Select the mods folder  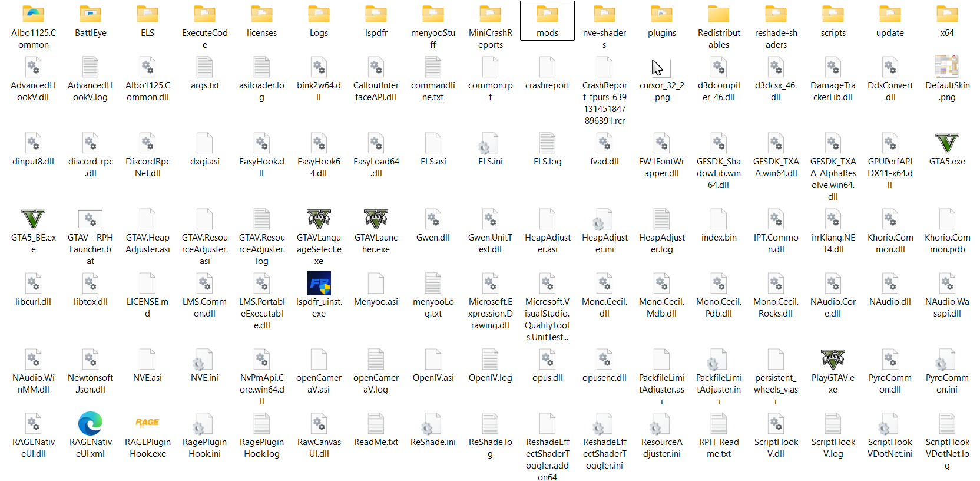pyautogui.click(x=547, y=15)
